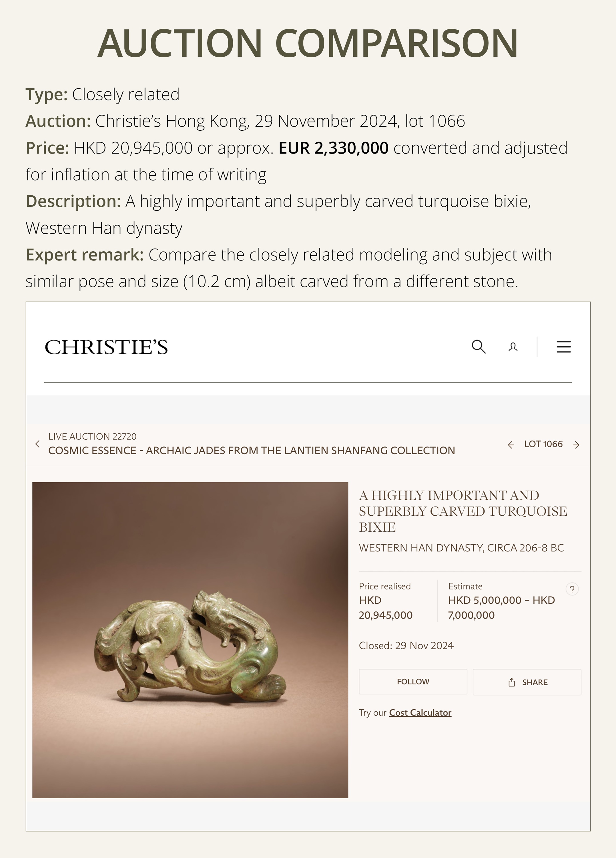Image resolution: width=616 pixels, height=858 pixels.
Task: Click the Estimate HKD 5,000,000 range
Action: point(501,607)
